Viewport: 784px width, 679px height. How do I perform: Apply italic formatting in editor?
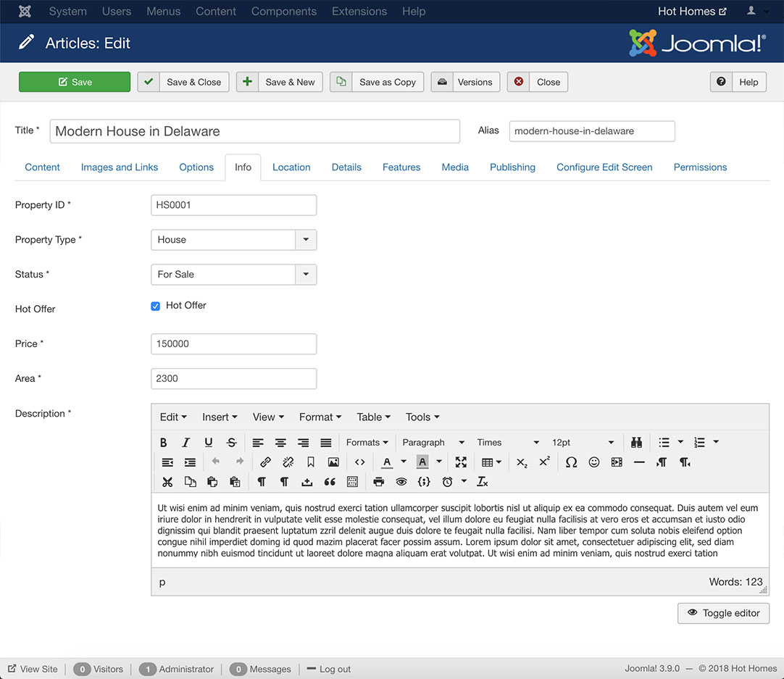click(x=185, y=443)
